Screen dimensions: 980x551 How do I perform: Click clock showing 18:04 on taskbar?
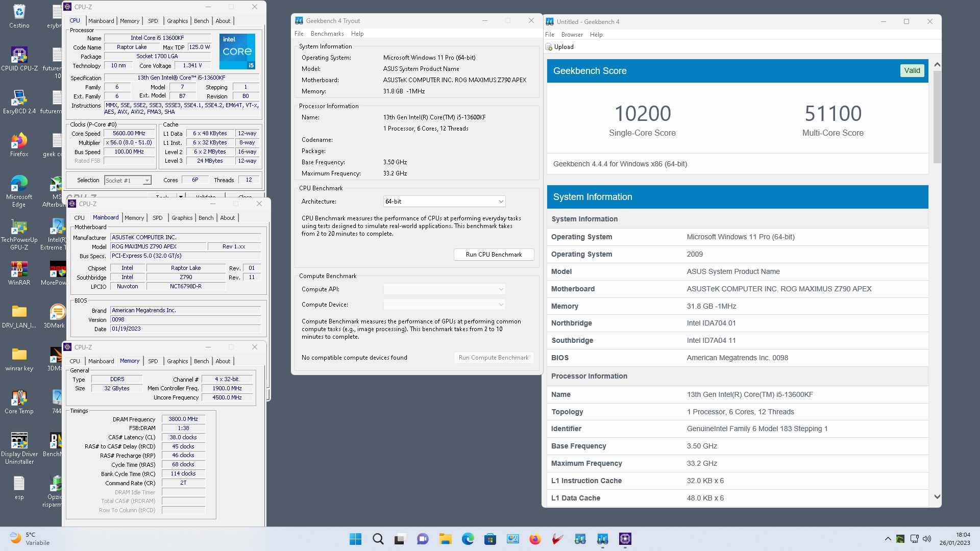[954, 539]
